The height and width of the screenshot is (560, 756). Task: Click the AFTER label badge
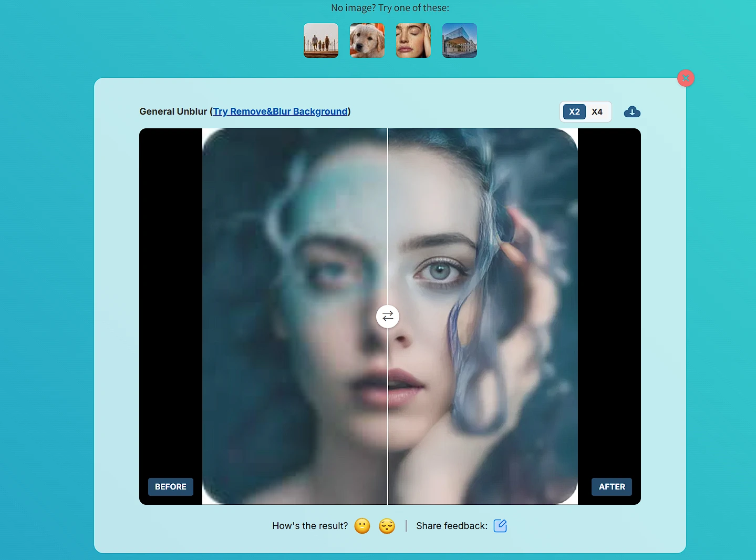pos(612,487)
